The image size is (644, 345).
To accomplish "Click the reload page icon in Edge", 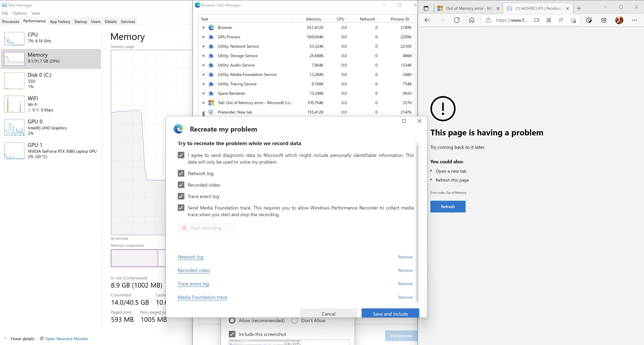I will click(457, 20).
